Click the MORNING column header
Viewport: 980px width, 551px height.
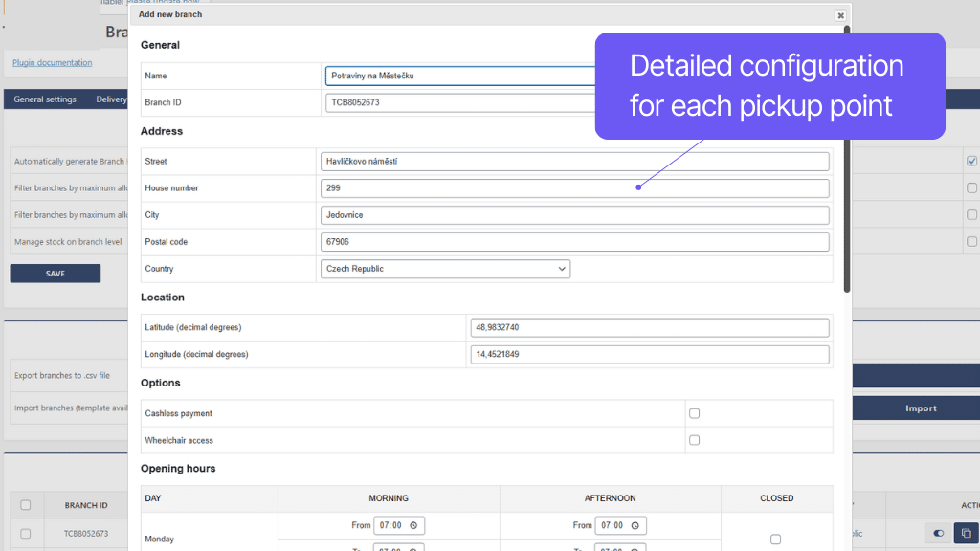[x=389, y=497]
